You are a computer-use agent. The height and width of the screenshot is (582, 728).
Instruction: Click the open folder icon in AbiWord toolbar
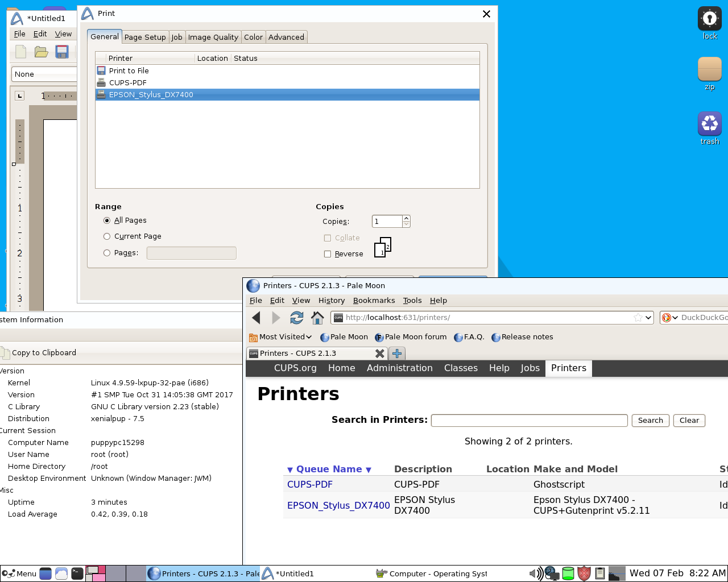coord(41,52)
